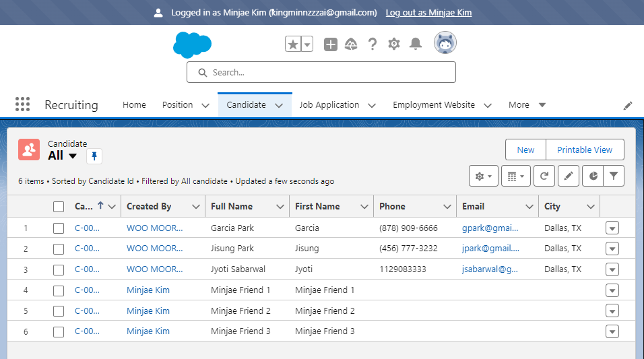Open Candidate tab dropdown chevron

279,106
